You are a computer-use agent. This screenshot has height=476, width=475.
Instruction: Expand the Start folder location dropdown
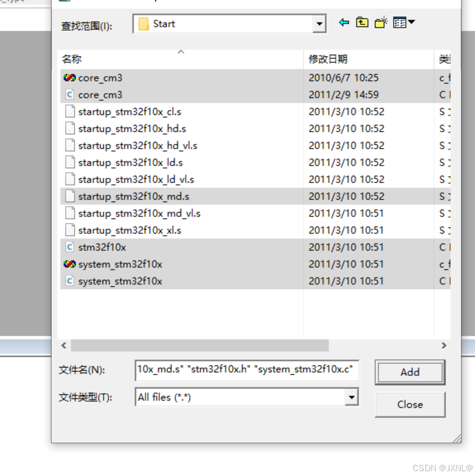[x=319, y=24]
